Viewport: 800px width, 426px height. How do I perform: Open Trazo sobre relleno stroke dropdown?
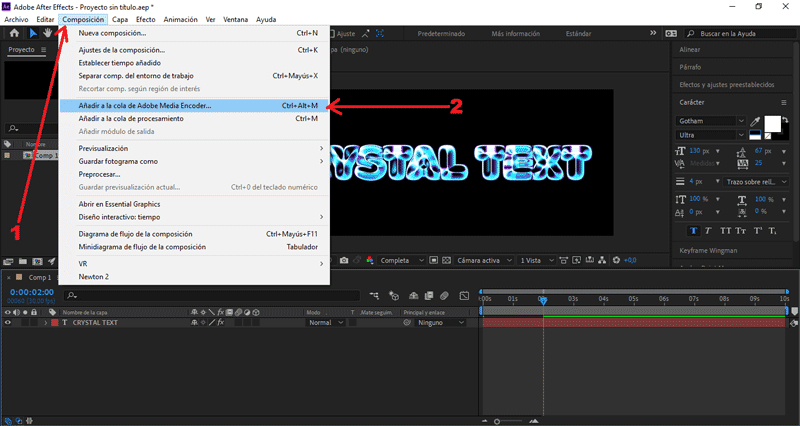click(x=756, y=182)
